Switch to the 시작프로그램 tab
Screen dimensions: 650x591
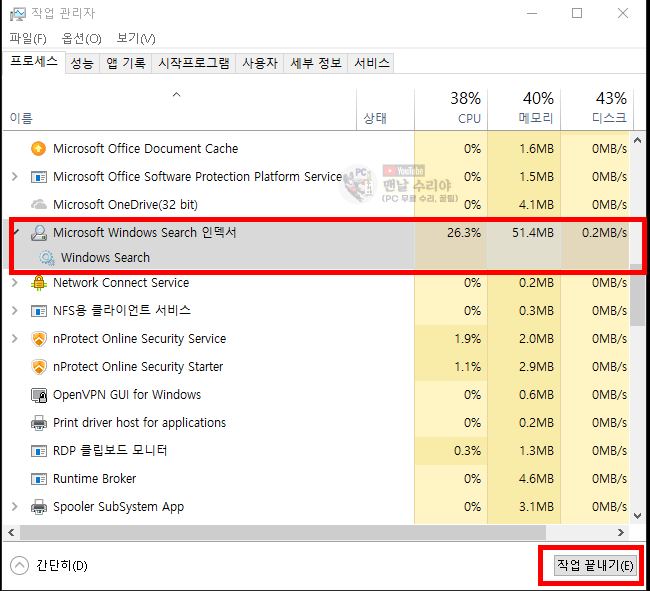[194, 63]
